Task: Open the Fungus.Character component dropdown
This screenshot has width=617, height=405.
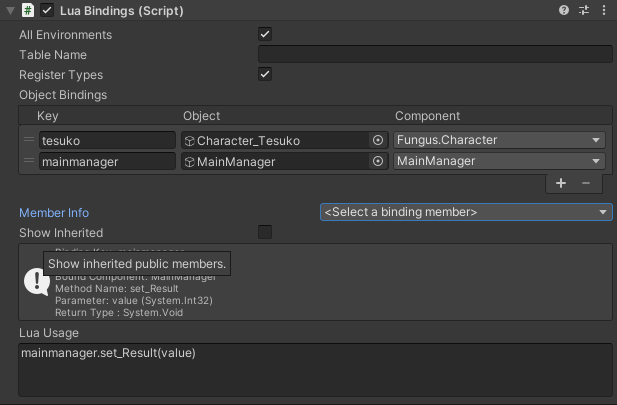Action: (499, 141)
